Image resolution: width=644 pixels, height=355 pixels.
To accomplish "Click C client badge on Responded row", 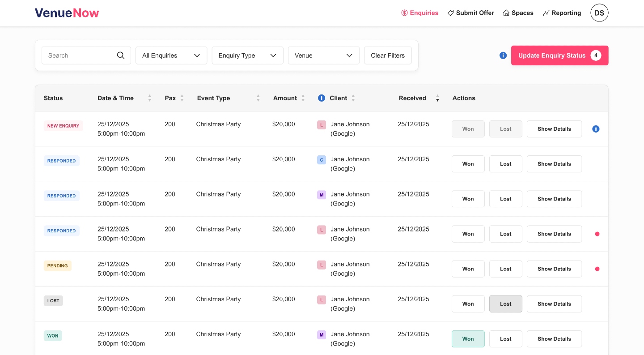I will (x=322, y=160).
